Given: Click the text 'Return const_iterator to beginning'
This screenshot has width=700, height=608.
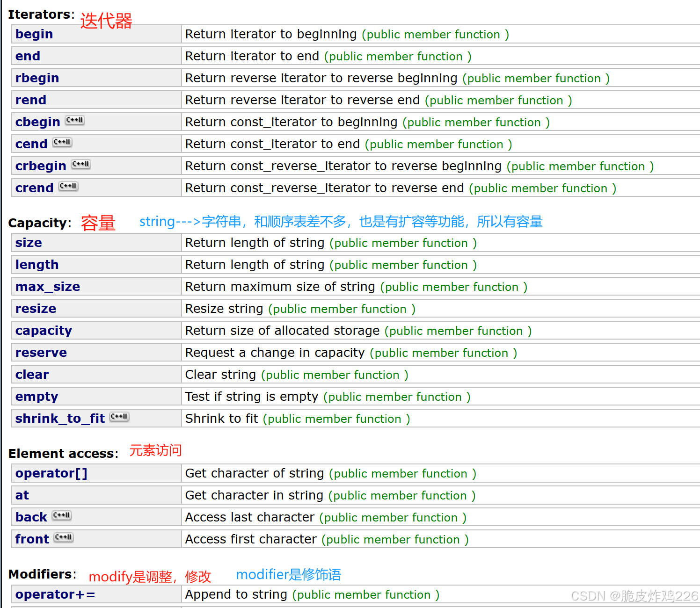Looking at the screenshot, I should point(292,122).
